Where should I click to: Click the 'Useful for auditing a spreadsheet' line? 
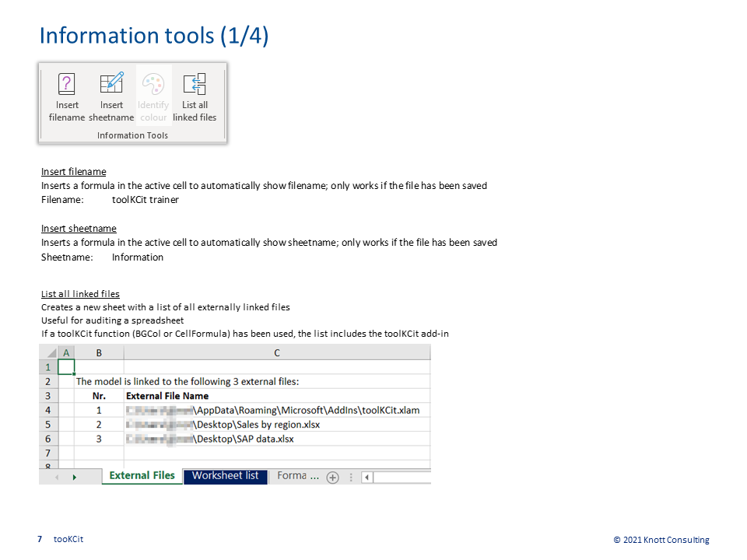click(x=112, y=320)
